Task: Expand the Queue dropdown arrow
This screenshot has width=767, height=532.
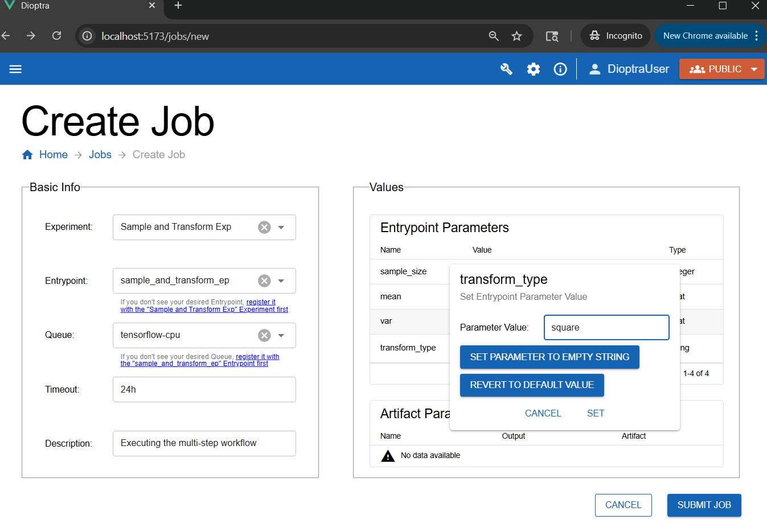Action: point(281,335)
